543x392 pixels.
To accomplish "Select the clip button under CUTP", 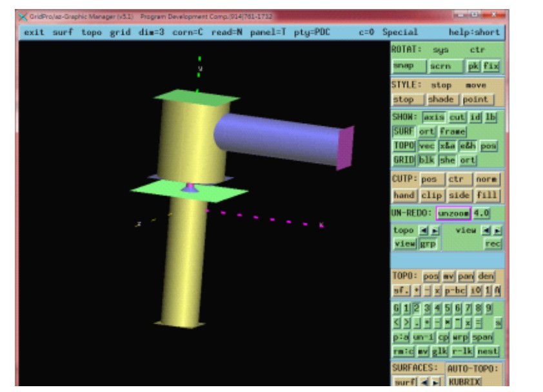I will (431, 195).
